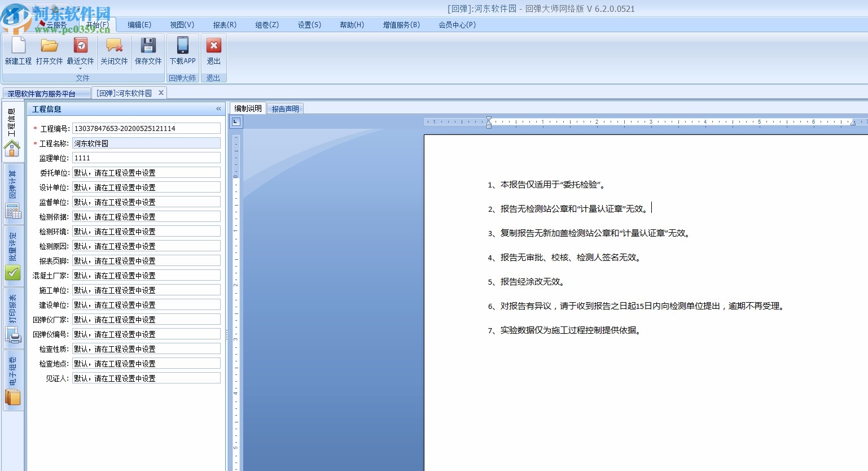
Task: Collapse the 工程信息 panel with chevrons
Action: coord(218,109)
